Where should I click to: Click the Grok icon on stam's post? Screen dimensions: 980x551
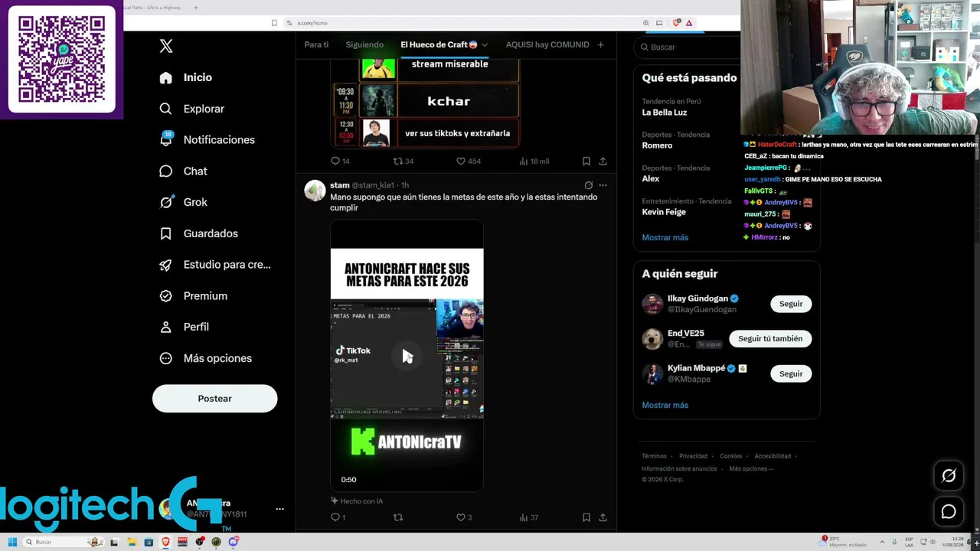588,185
